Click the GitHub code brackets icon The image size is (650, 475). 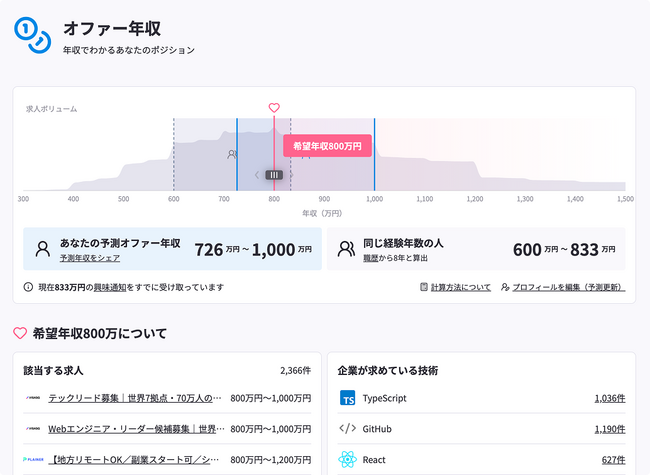[348, 429]
